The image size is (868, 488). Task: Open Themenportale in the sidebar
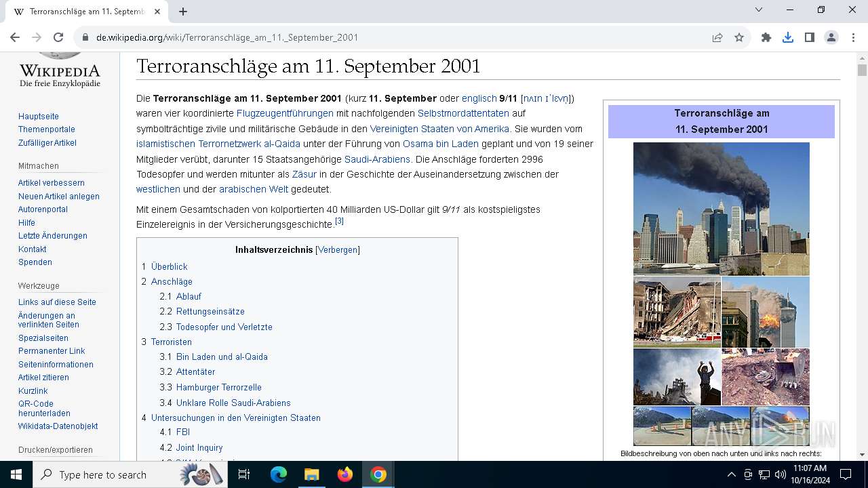[47, 129]
